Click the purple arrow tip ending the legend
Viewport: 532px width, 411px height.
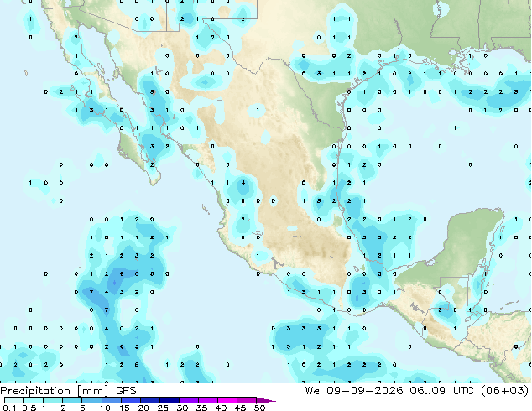point(266,400)
